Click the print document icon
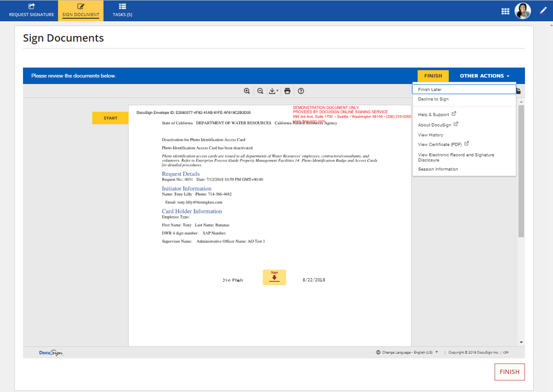 pos(287,91)
